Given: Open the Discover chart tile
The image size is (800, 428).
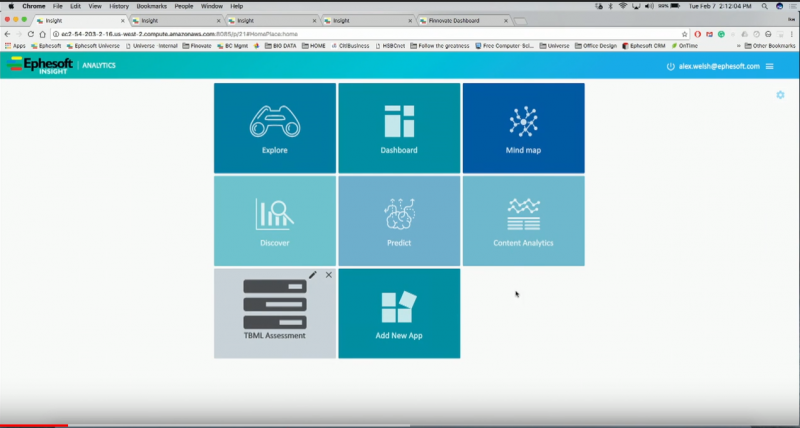Looking at the screenshot, I should [x=275, y=221].
